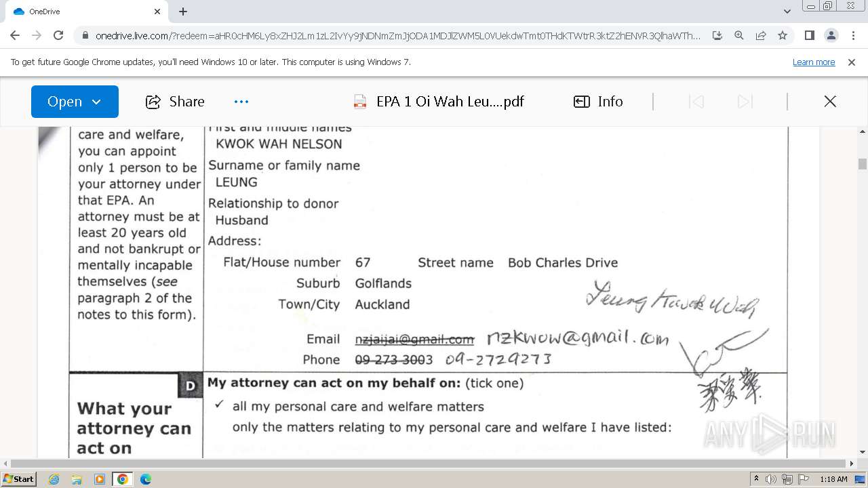Click the horizontal scrollbar left arrow
Screen dimensions: 868x488
(6, 464)
